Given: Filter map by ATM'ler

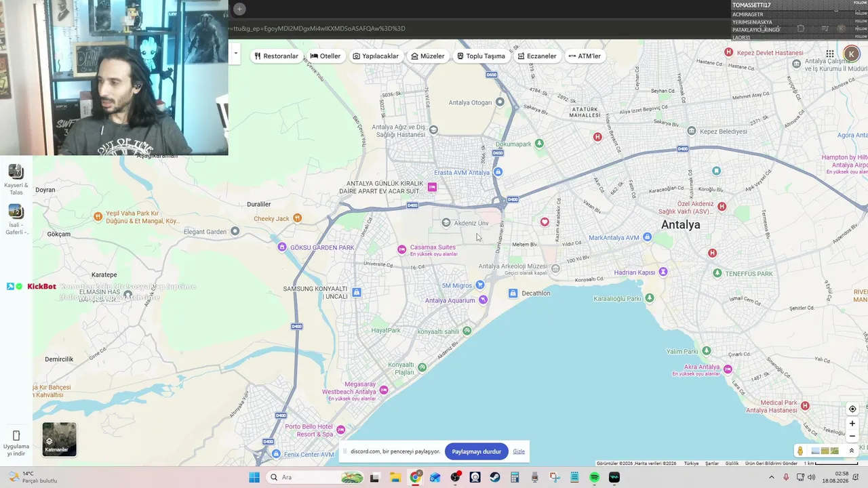Looking at the screenshot, I should 585,56.
